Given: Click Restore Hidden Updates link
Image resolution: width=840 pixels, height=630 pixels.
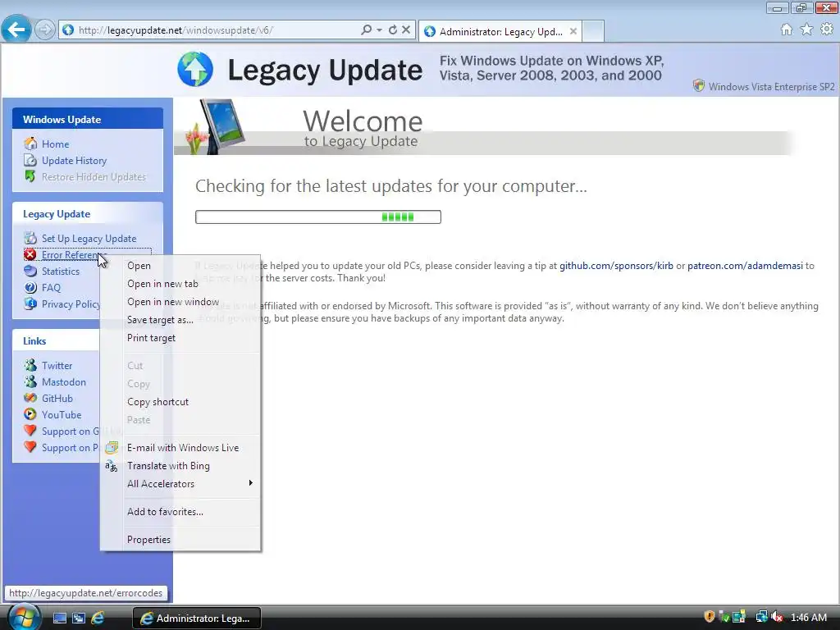Looking at the screenshot, I should [x=94, y=177].
